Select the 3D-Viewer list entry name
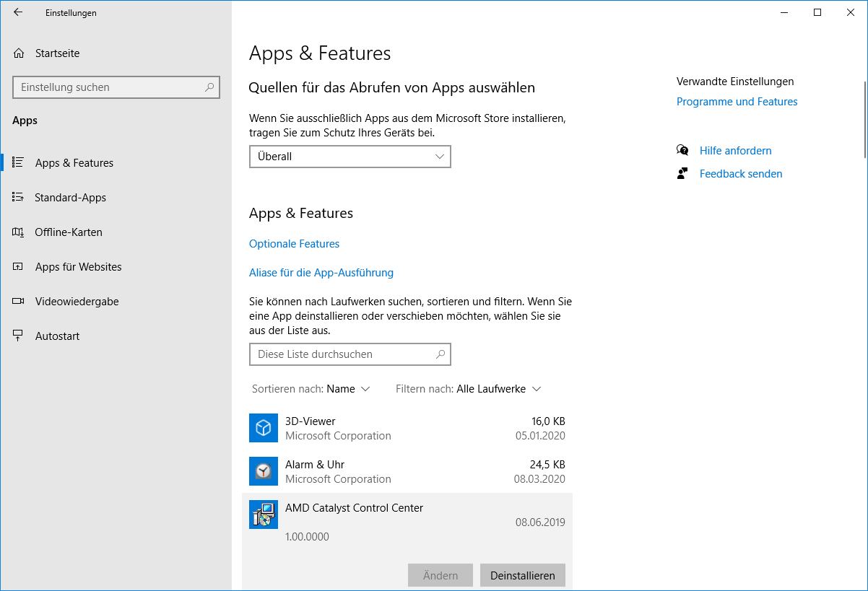 click(311, 421)
